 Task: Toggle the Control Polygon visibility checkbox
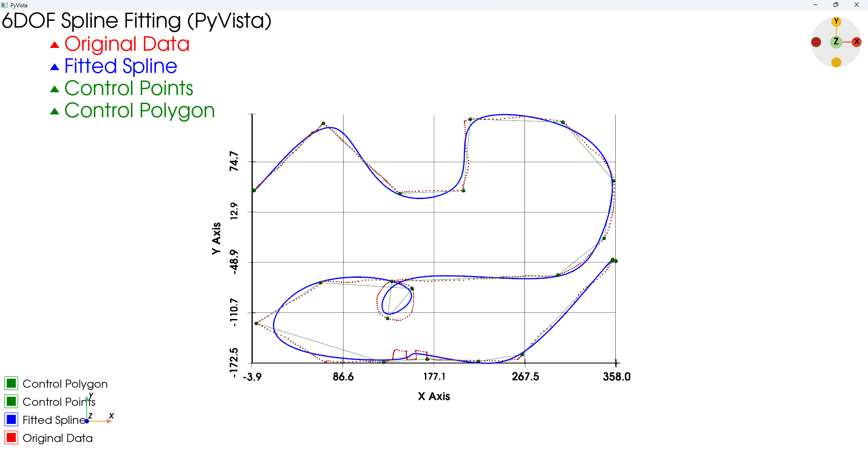pyautogui.click(x=11, y=383)
